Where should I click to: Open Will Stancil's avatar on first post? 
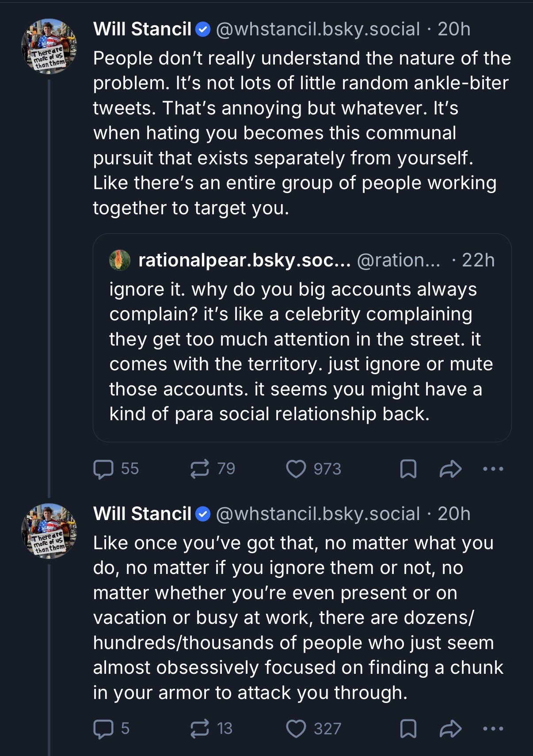[x=49, y=46]
